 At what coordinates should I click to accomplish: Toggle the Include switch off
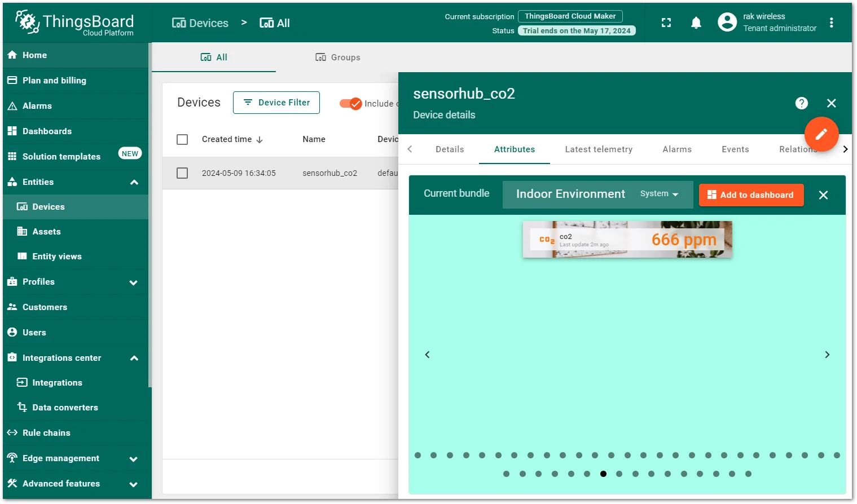pos(350,104)
